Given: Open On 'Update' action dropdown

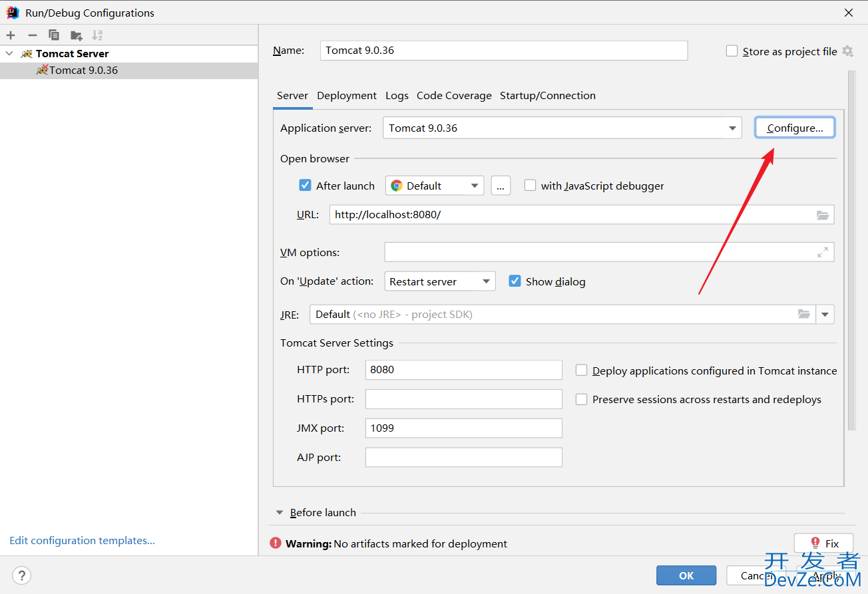Looking at the screenshot, I should point(440,281).
